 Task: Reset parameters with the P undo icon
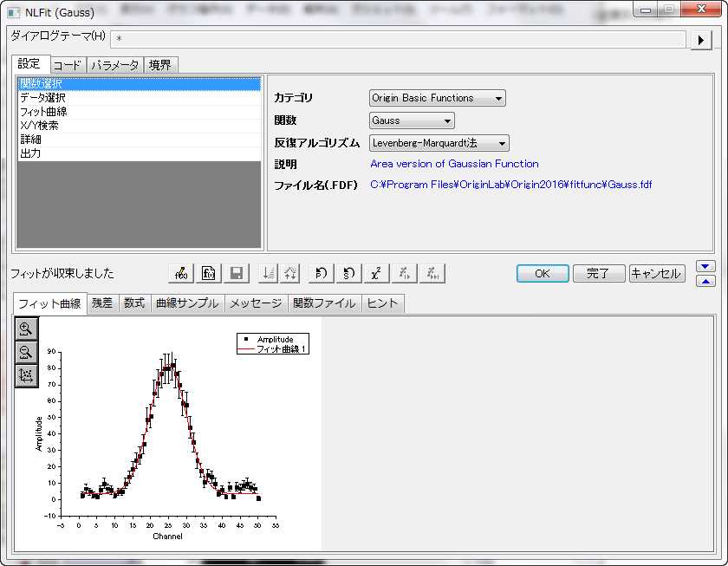click(321, 274)
